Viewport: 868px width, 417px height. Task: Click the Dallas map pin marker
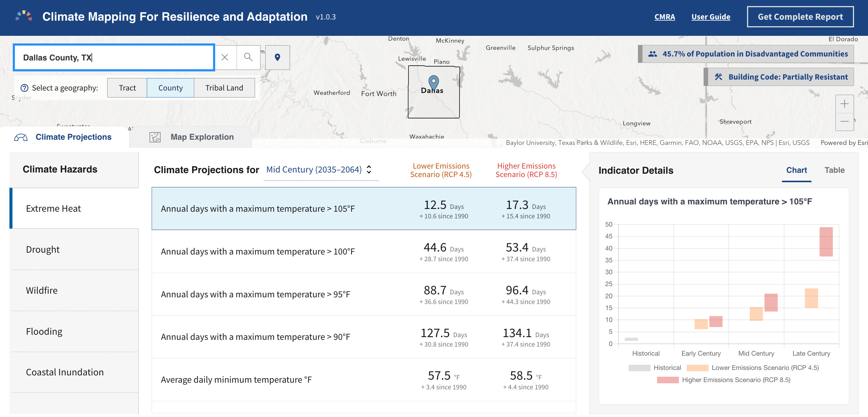[433, 82]
